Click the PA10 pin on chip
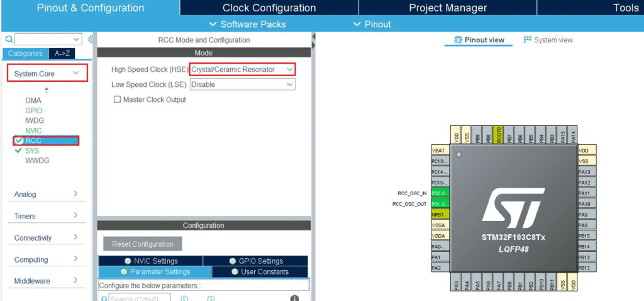 [587, 204]
